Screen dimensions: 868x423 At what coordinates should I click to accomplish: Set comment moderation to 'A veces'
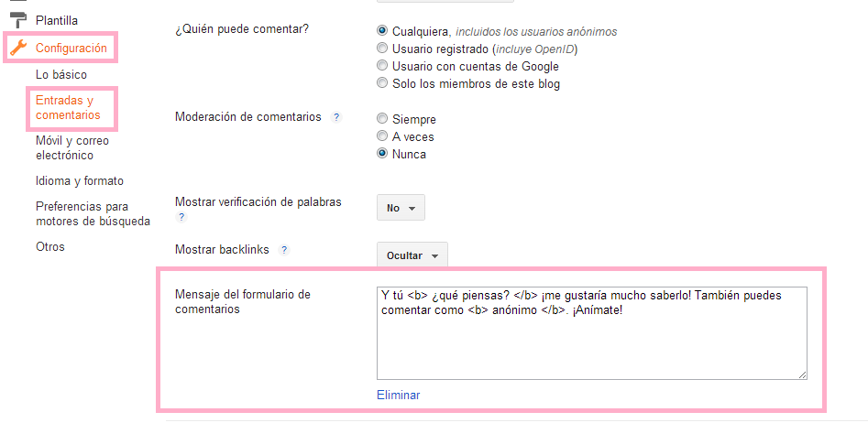point(382,136)
